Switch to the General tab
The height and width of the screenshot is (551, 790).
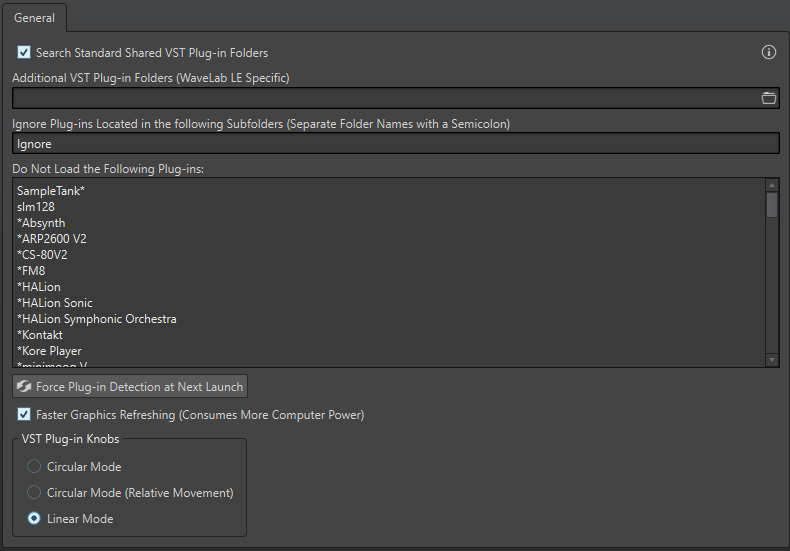[35, 17]
